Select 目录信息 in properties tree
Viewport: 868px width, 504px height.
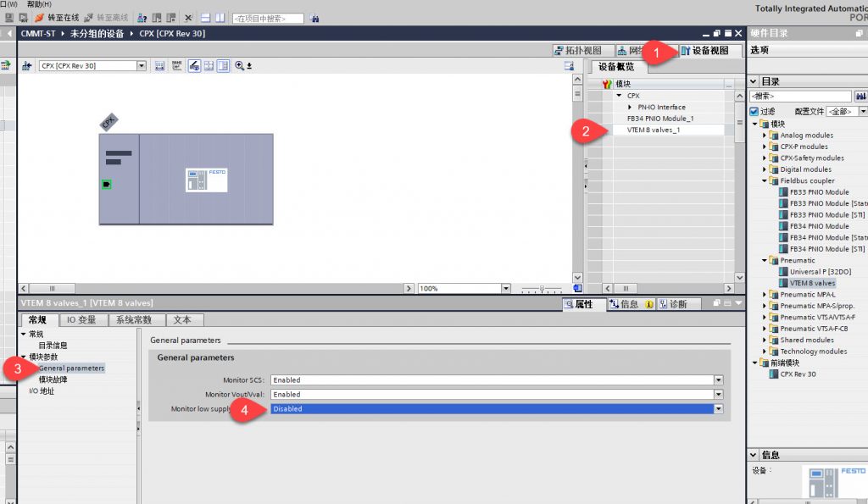[x=53, y=346]
